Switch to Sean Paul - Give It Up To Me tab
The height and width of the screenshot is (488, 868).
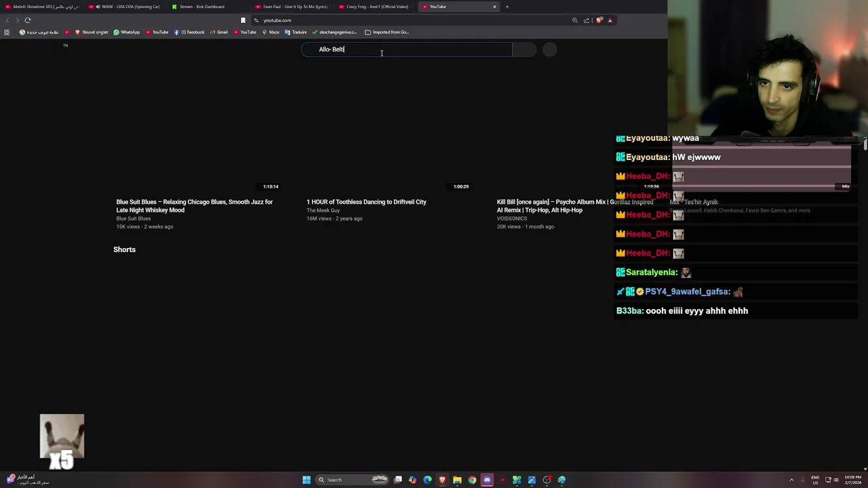pos(292,7)
